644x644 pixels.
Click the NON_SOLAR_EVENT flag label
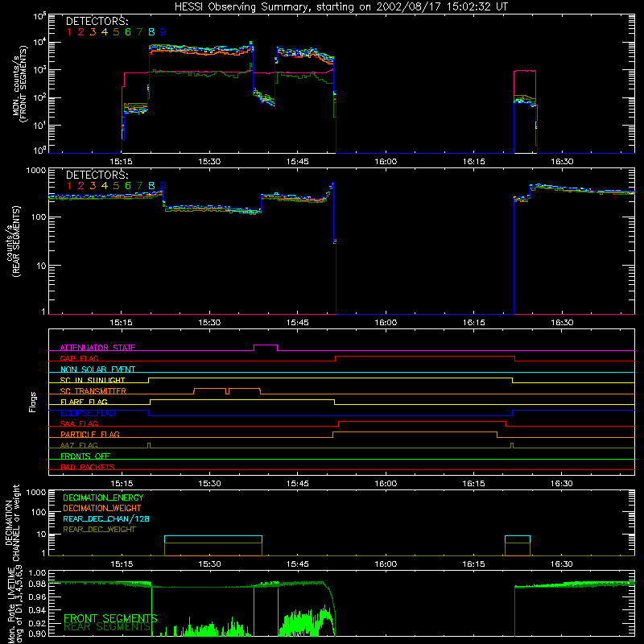pos(97,369)
